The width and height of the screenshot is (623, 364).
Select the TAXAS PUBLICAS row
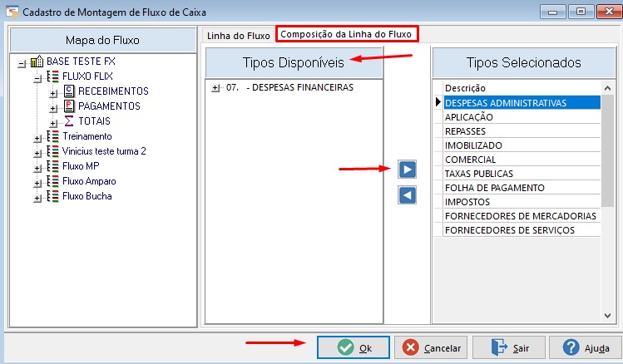pos(522,174)
